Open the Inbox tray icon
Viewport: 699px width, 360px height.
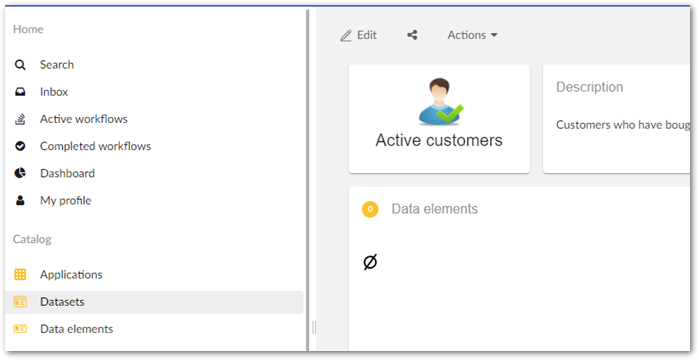(x=20, y=92)
